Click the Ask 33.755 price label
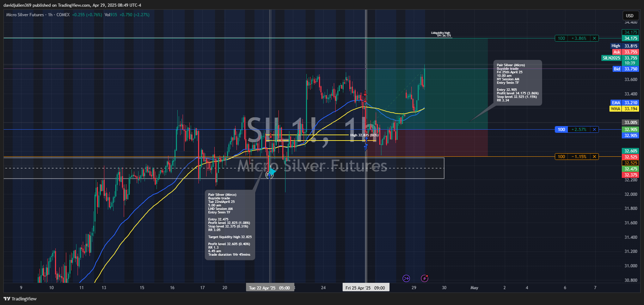644x305 pixels. pos(626,52)
